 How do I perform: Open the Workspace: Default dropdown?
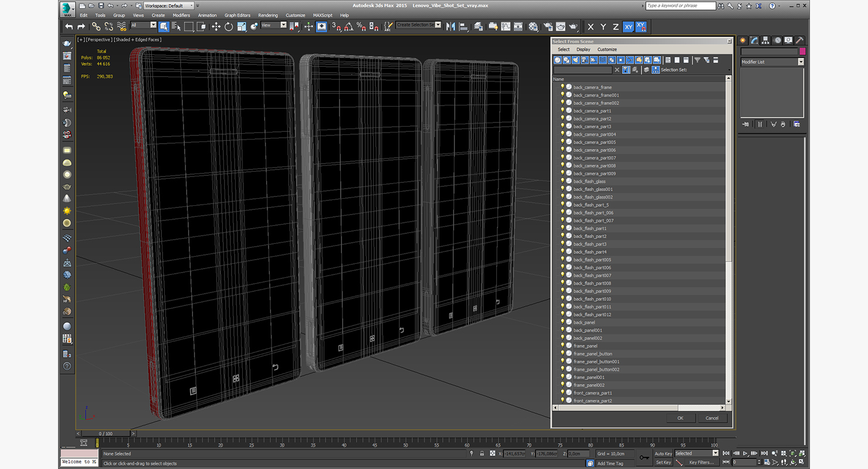169,5
